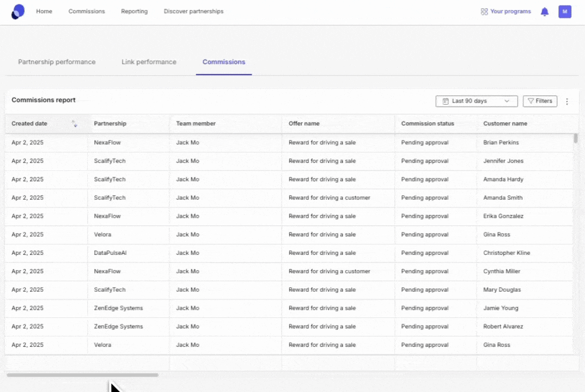
Task: Select customer Amanda Hardy cell
Action: click(503, 180)
